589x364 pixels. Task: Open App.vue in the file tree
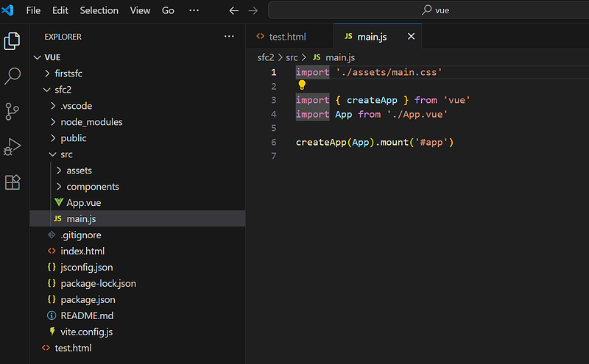click(x=82, y=203)
